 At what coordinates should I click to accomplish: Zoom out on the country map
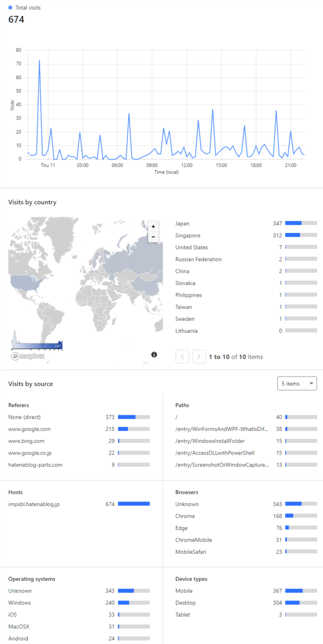click(153, 237)
